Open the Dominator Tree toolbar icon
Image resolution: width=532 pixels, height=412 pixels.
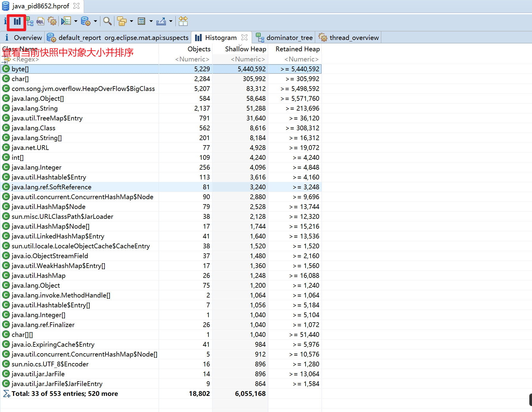pos(29,21)
